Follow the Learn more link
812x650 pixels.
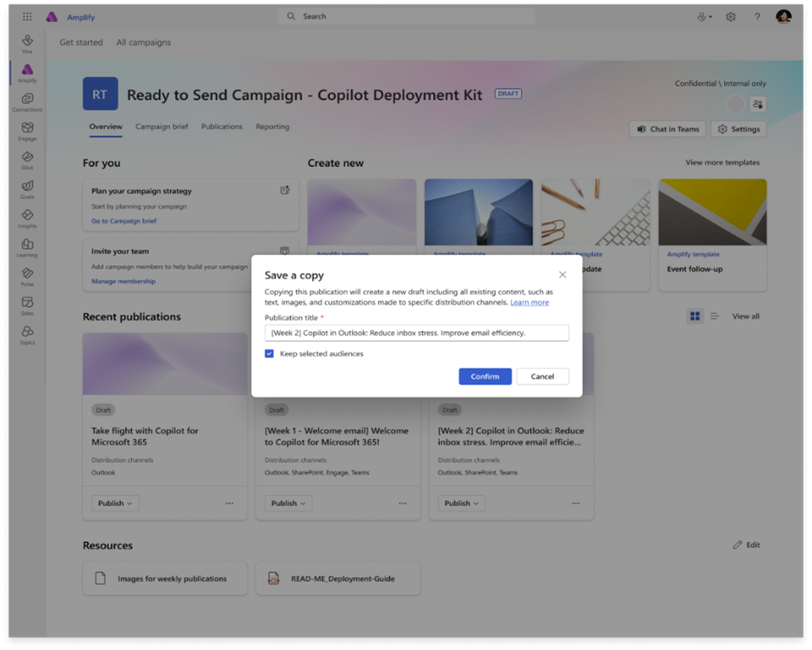point(529,302)
